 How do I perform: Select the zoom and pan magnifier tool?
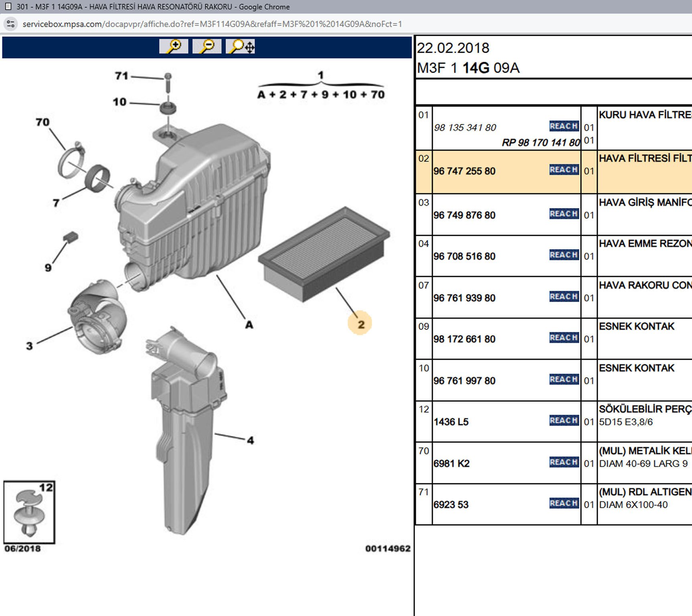click(241, 47)
